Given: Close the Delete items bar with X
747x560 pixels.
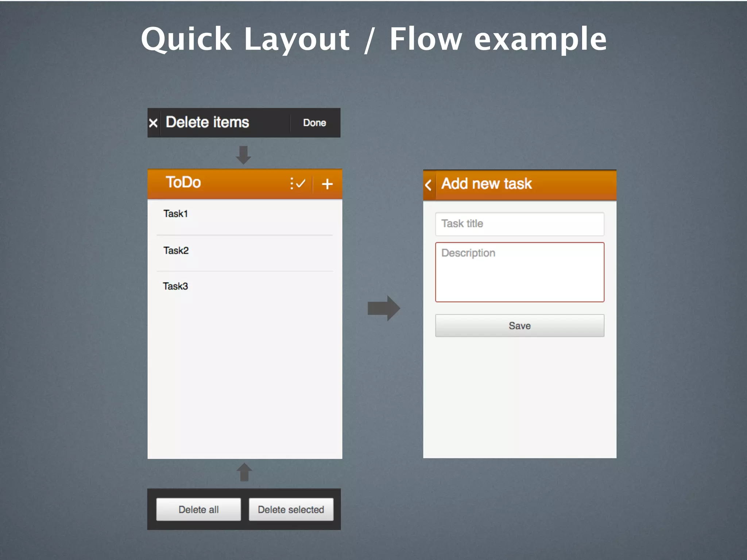Looking at the screenshot, I should click(154, 123).
